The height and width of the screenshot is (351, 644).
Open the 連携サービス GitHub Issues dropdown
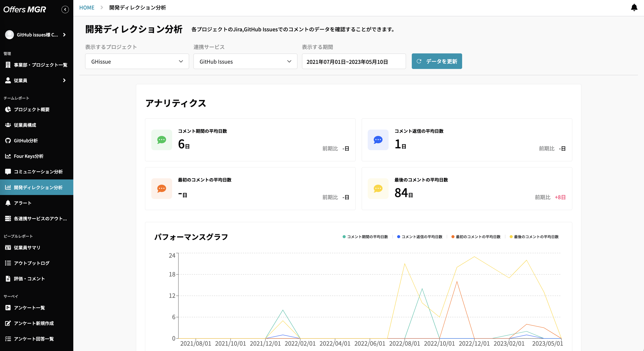[x=245, y=61]
